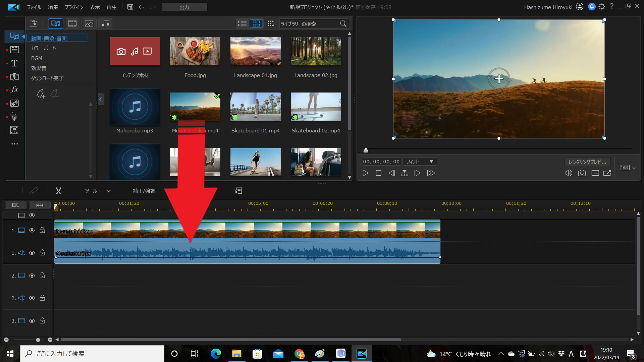The image size is (644, 362).
Task: Toggle visibility of video track 2
Action: pos(32,276)
